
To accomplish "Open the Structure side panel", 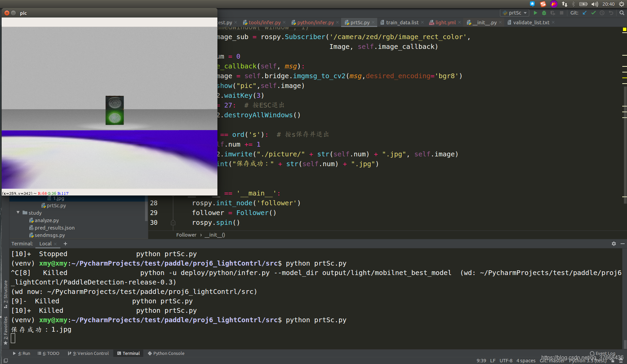I will (5, 294).
